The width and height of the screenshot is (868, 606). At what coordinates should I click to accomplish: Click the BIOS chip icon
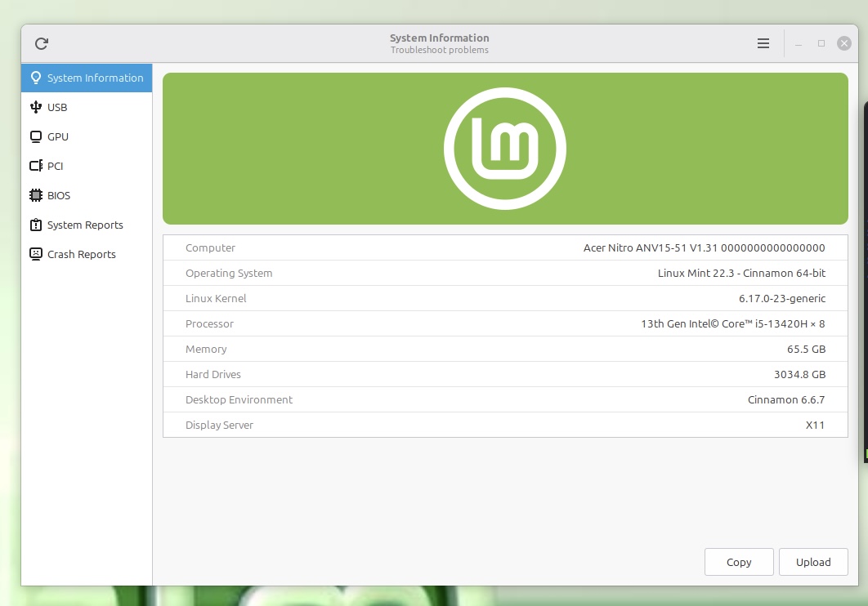36,195
